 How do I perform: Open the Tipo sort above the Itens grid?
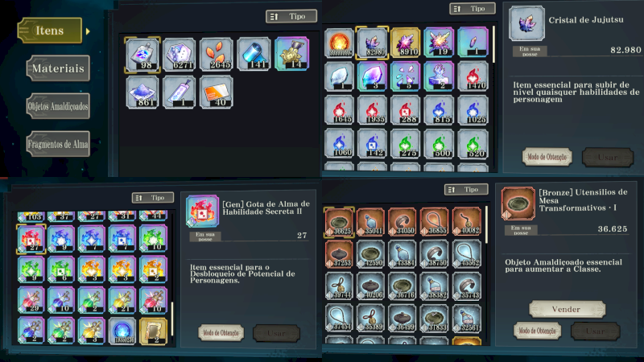point(291,16)
